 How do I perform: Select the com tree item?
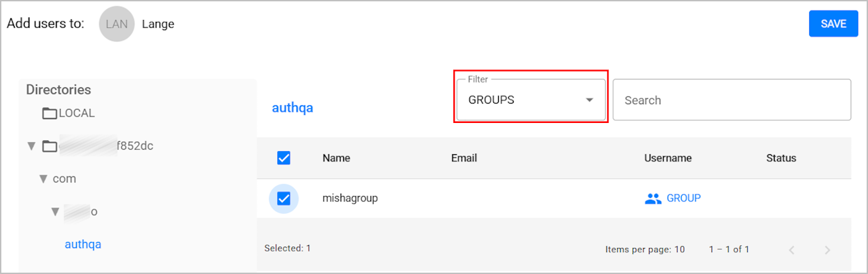[x=64, y=178]
